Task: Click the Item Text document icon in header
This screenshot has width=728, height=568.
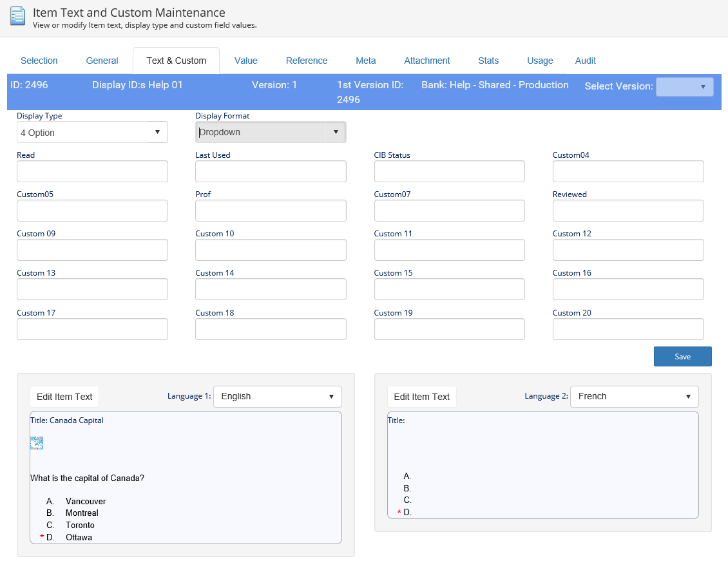Action: click(18, 17)
